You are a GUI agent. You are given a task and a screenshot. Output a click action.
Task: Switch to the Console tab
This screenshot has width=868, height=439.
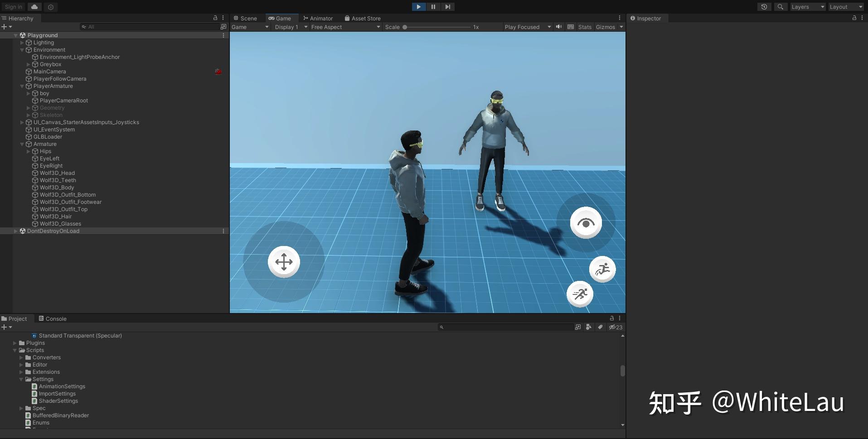(53, 319)
